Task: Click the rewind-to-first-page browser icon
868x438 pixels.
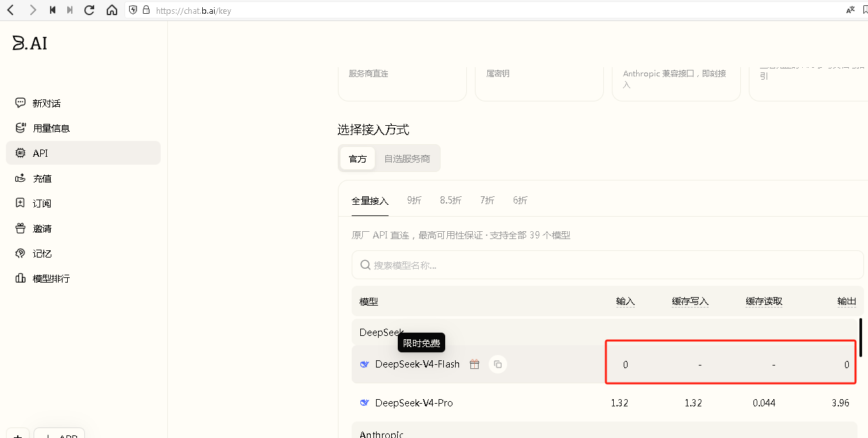Action: [x=53, y=10]
